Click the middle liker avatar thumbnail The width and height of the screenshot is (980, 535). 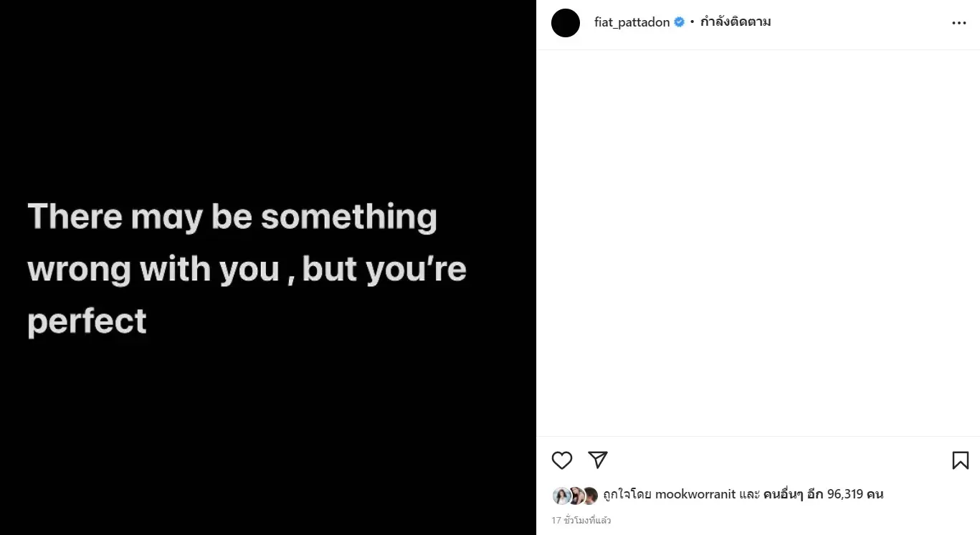coord(575,496)
